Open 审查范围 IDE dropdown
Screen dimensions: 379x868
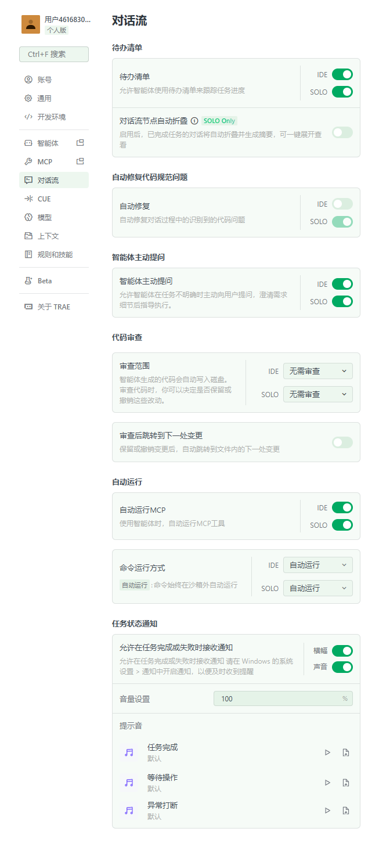(317, 371)
